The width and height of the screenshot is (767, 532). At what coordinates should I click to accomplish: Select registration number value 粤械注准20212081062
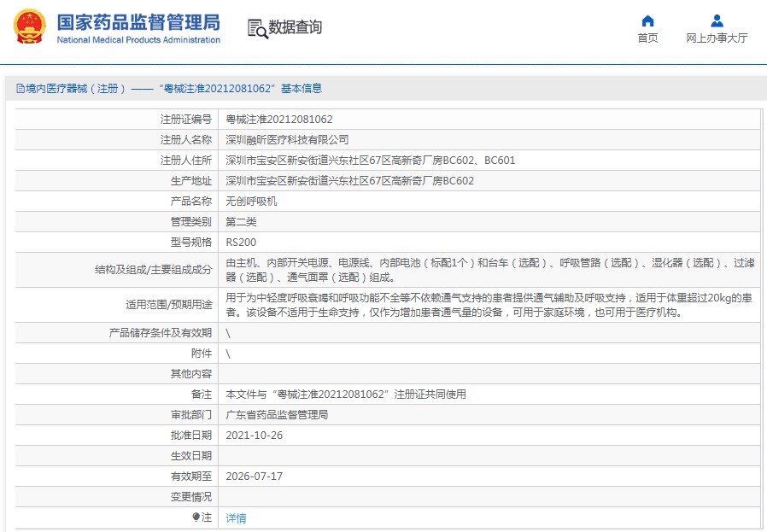pos(278,120)
